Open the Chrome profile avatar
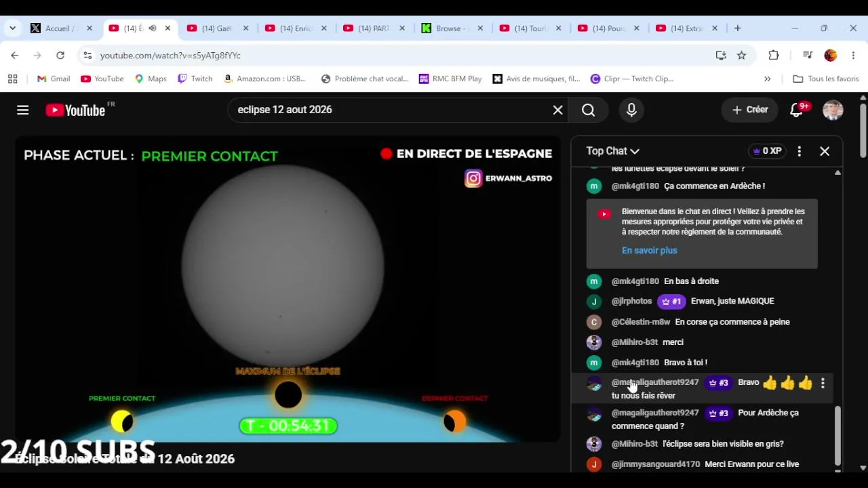The height and width of the screenshot is (488, 868). click(x=831, y=56)
